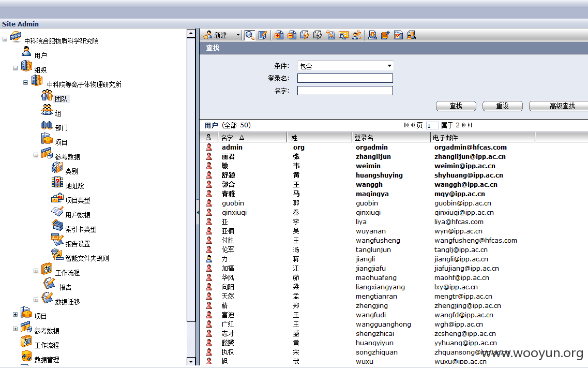Image resolution: width=588 pixels, height=368 pixels.
Task: Open the 智能文件夹规则 tree item
Action: point(87,258)
